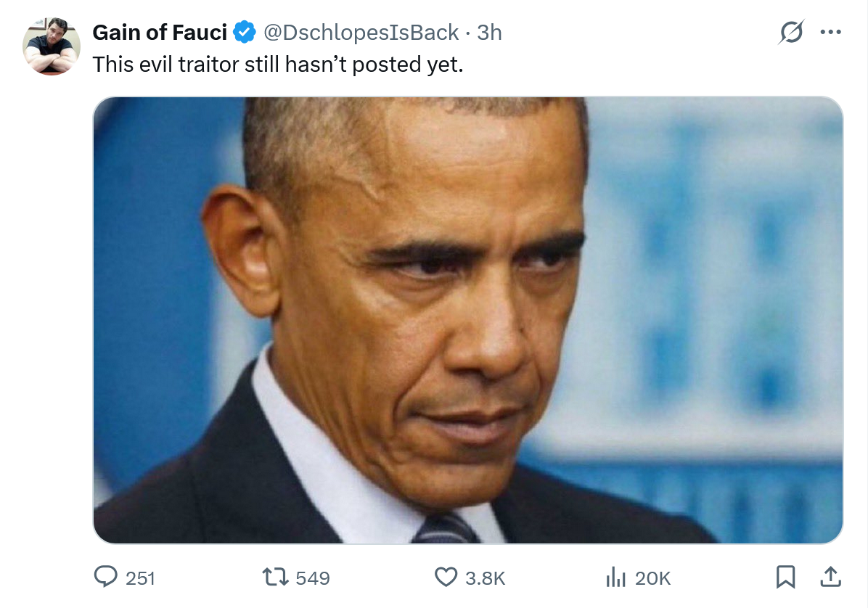Click the 20K views count

point(652,578)
